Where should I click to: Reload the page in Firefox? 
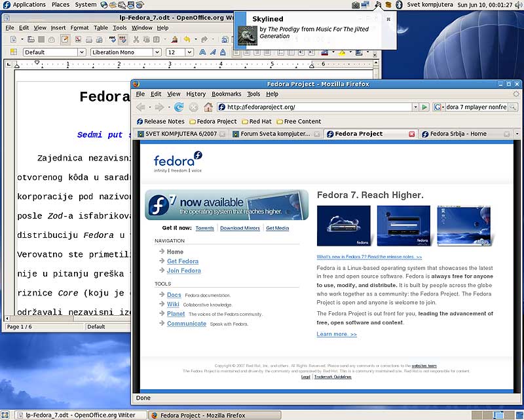(179, 107)
